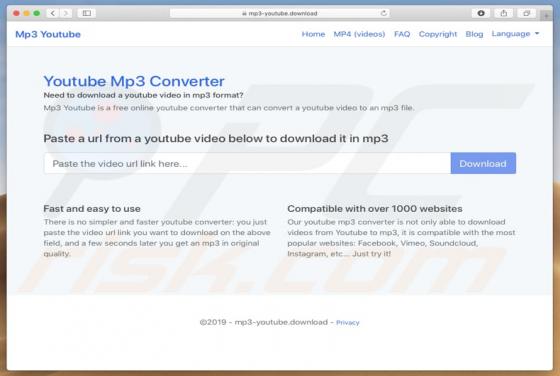This screenshot has width=560, height=376.
Task: Click 'Need to download a youtube video' text
Action: 143,95
